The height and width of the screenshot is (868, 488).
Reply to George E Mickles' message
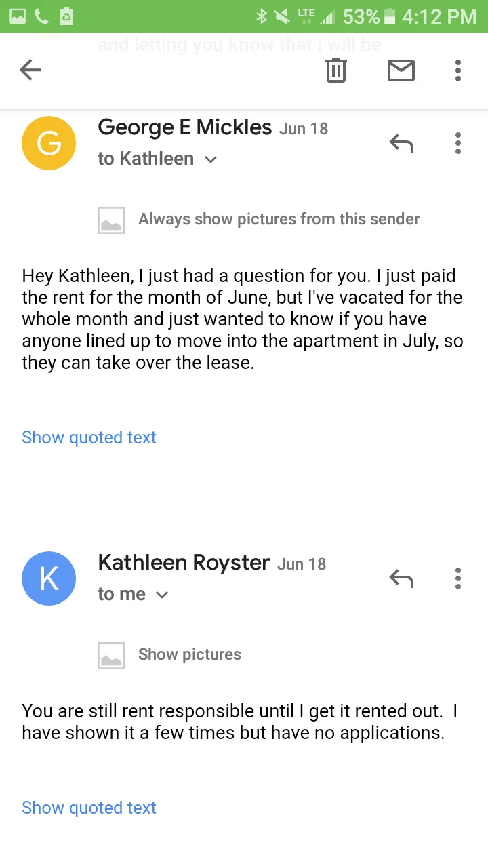tap(401, 143)
